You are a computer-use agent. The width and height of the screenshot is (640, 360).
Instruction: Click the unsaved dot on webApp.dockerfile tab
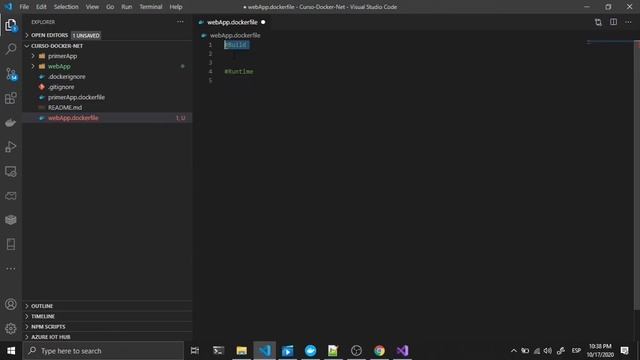click(x=263, y=22)
